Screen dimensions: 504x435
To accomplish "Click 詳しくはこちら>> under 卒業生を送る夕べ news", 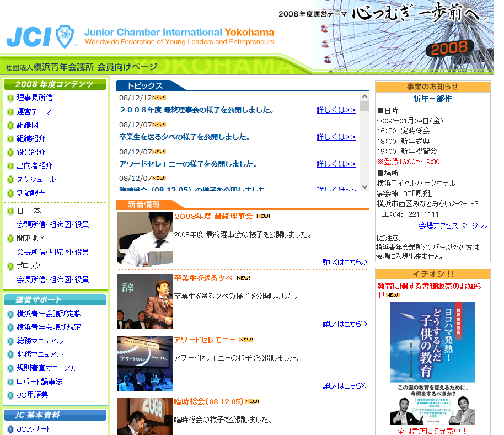I will 345,324.
